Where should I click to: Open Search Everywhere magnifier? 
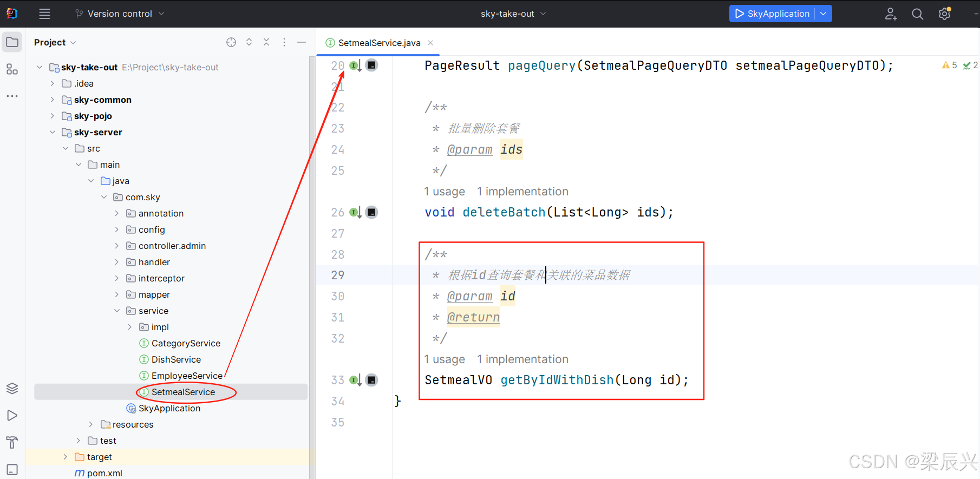pos(917,14)
